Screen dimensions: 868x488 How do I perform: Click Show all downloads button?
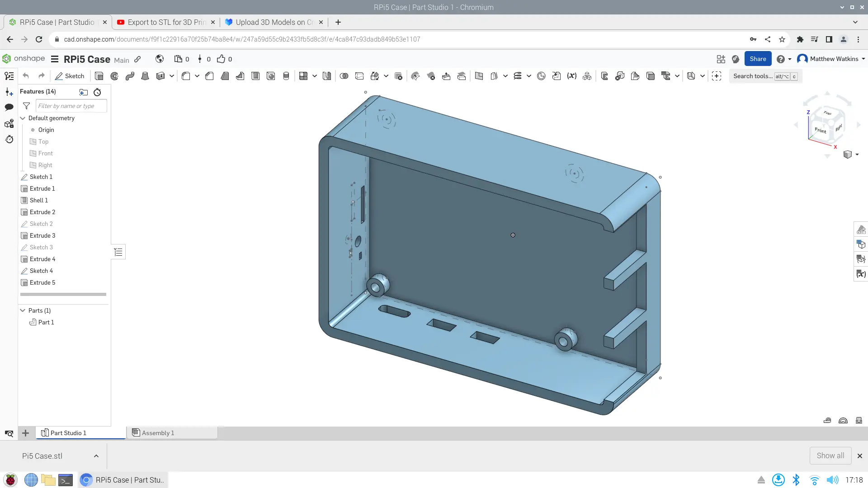pyautogui.click(x=830, y=455)
